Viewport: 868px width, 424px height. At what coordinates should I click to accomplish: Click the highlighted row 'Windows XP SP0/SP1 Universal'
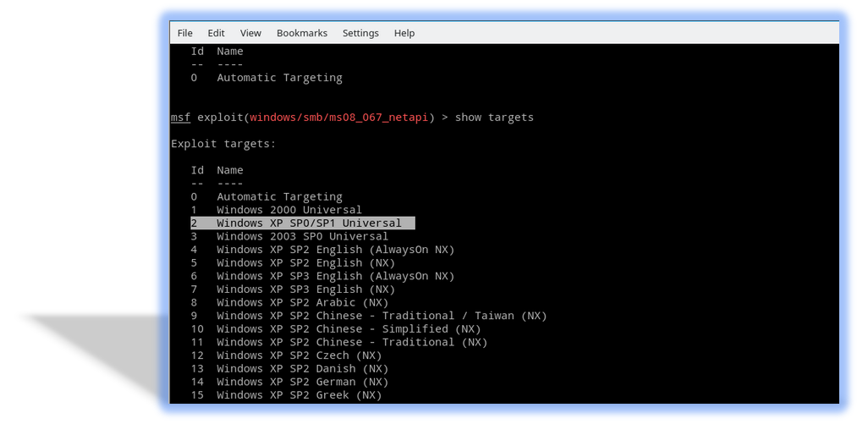[x=303, y=223]
